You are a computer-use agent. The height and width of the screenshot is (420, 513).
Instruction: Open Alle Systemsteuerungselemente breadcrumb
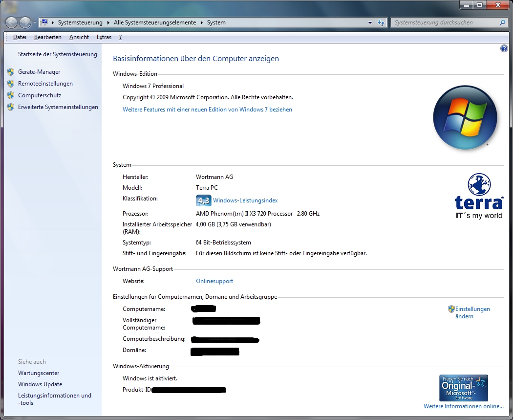point(155,22)
